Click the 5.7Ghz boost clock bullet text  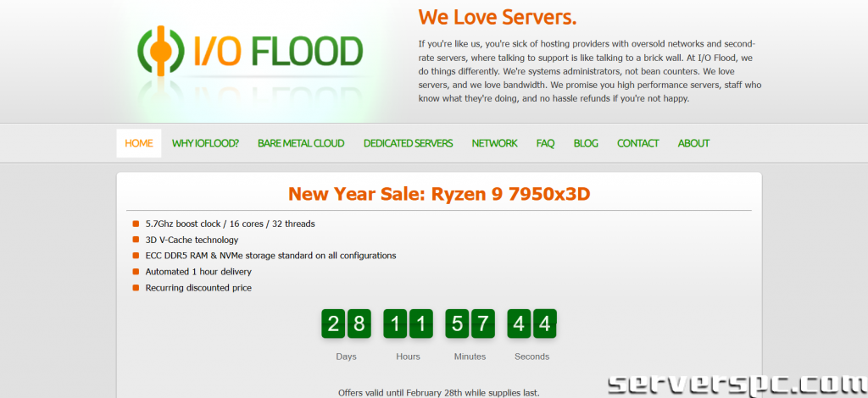coord(230,224)
